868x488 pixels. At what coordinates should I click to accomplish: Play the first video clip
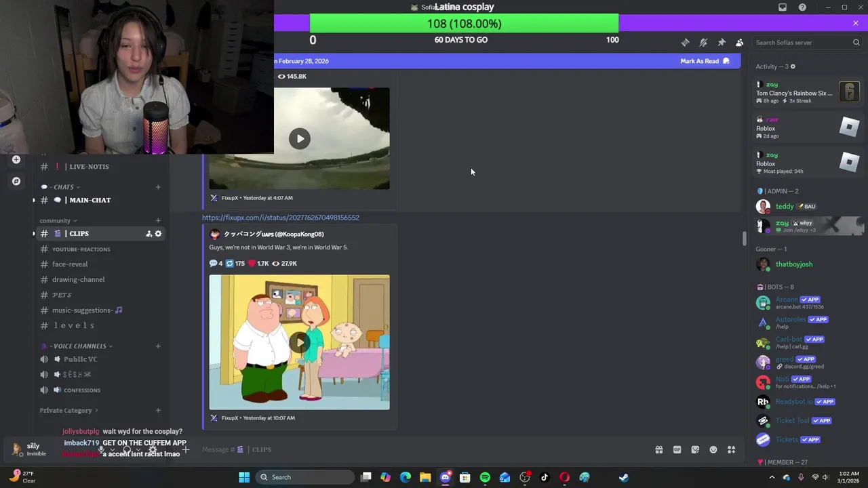pos(299,139)
